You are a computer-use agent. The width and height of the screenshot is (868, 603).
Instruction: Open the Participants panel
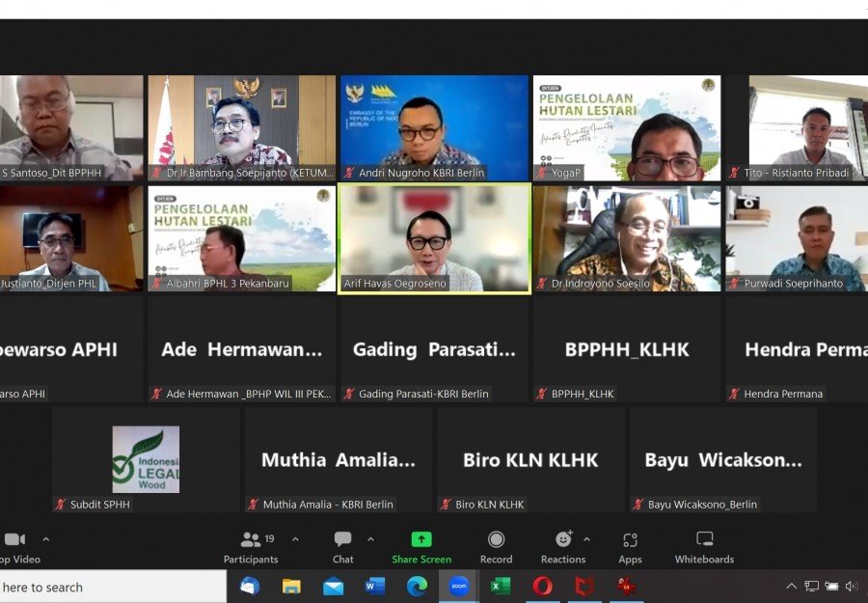[x=251, y=547]
